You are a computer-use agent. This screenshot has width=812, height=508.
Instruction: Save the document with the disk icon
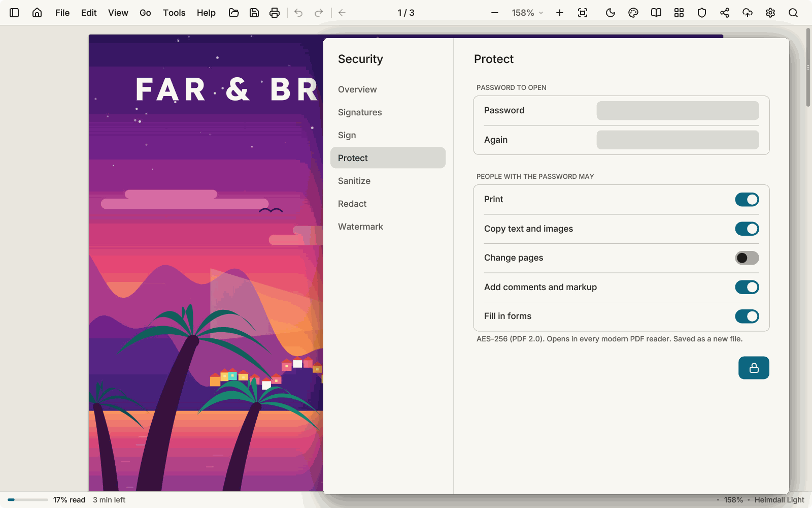pos(254,13)
